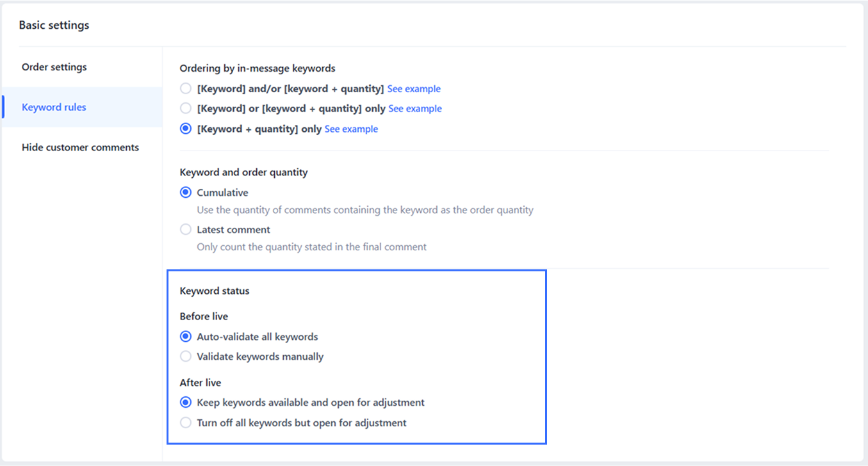This screenshot has height=466, width=868.
Task: Go to Hide customer comments tab
Action: pos(80,147)
